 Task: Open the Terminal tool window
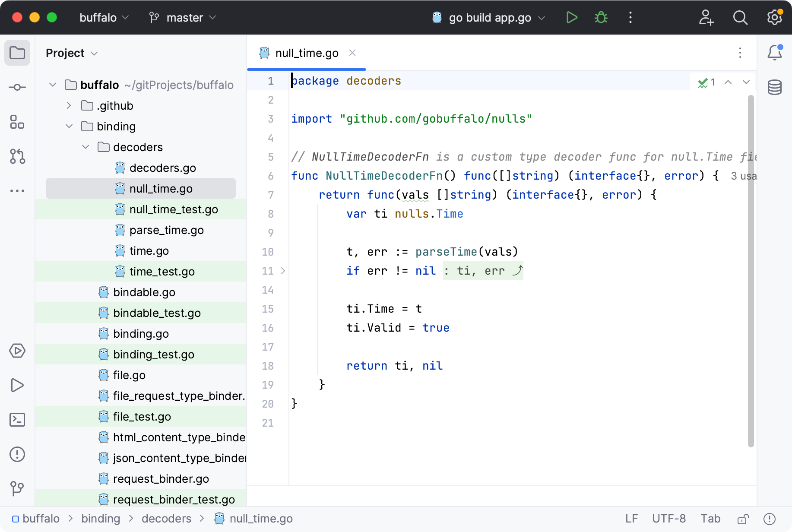click(x=17, y=420)
